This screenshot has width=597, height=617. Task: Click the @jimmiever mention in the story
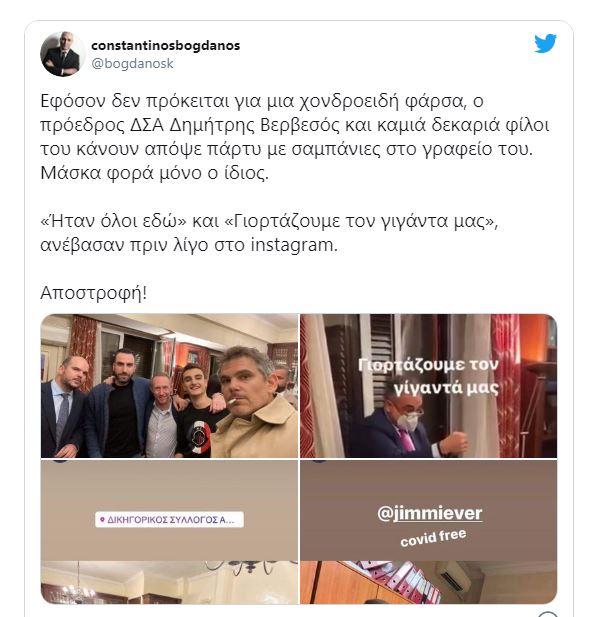coord(429,513)
